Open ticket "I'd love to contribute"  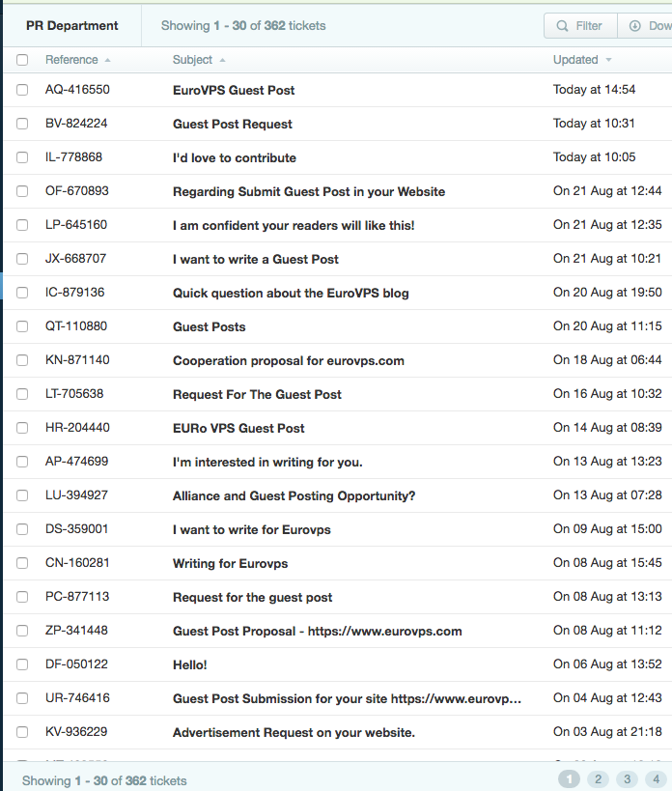click(x=235, y=157)
